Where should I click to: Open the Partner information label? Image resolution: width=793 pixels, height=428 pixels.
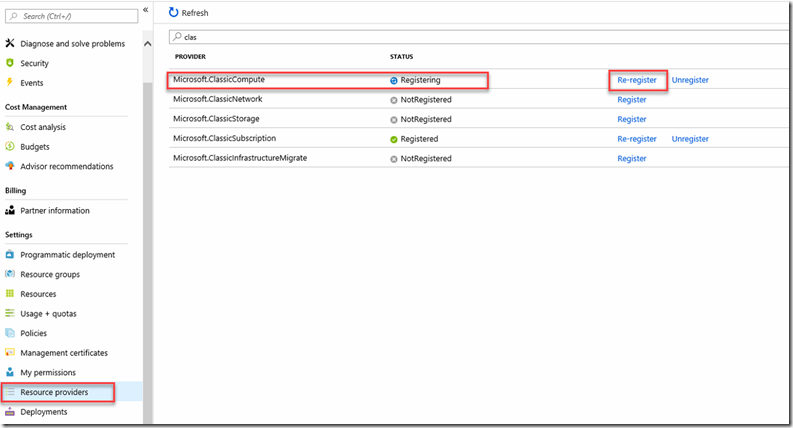click(55, 210)
